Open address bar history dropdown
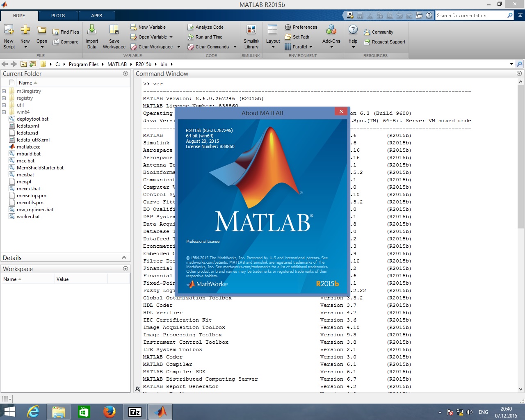The width and height of the screenshot is (525, 420). (x=511, y=64)
